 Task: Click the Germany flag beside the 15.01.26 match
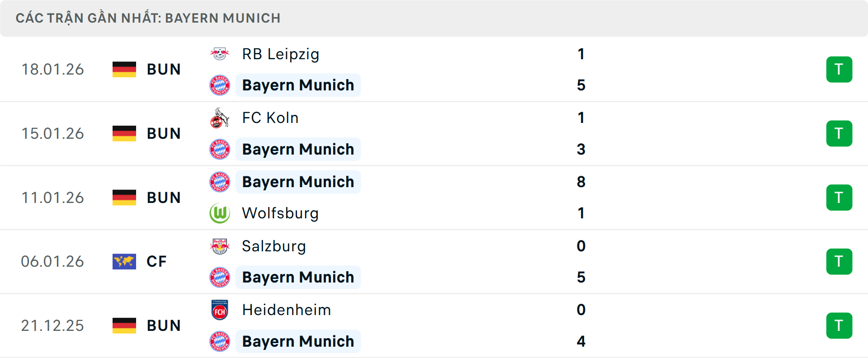click(124, 133)
